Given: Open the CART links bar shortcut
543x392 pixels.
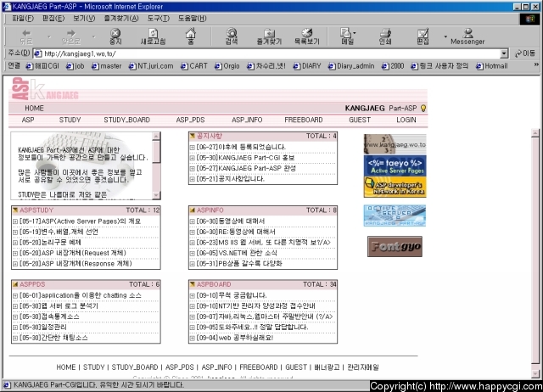Looking at the screenshot, I should pyautogui.click(x=194, y=66).
